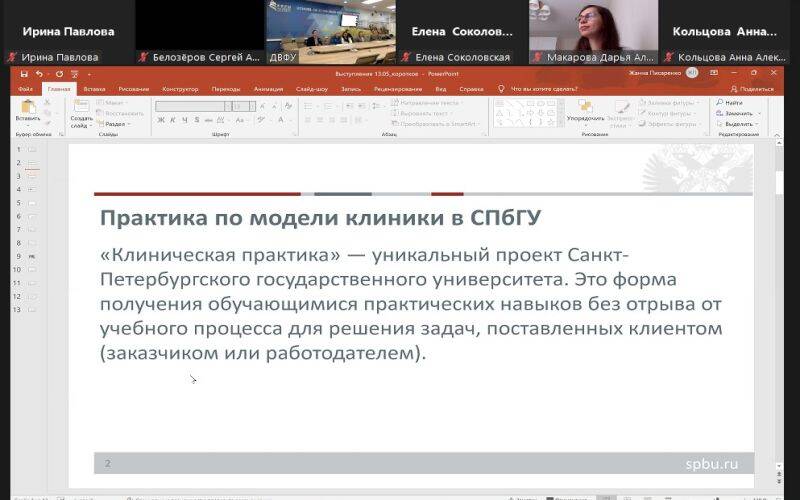Screen dimensions: 800x500
Task: Open the font size combo box
Action: click(243, 106)
